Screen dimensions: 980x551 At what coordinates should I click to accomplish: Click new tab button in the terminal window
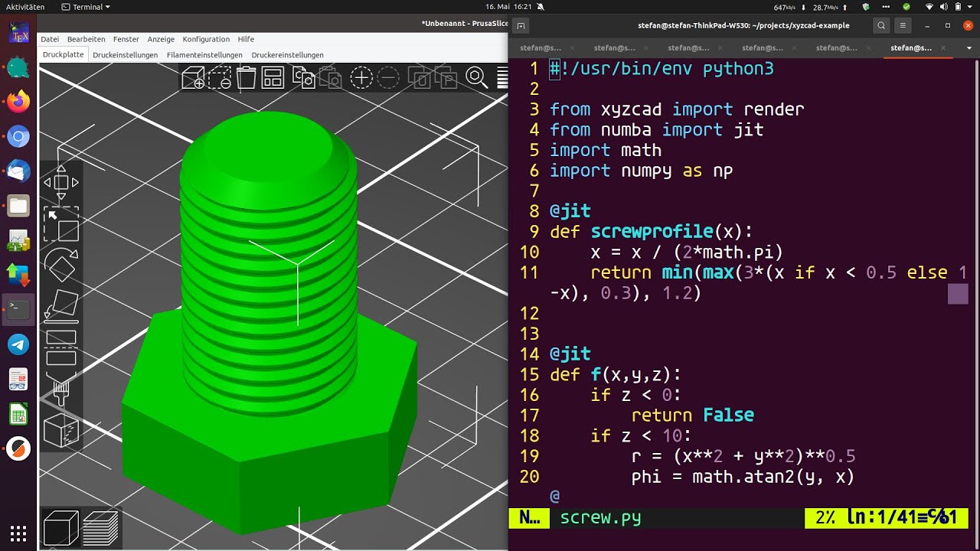[521, 25]
